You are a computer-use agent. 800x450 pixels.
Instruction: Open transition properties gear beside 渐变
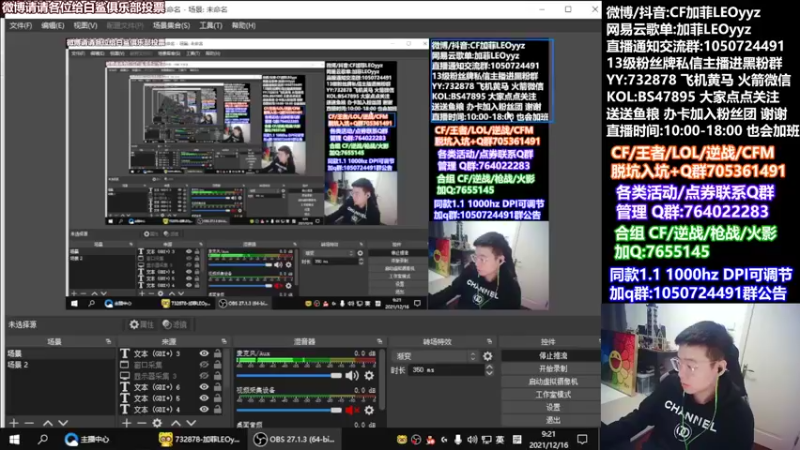click(x=488, y=356)
